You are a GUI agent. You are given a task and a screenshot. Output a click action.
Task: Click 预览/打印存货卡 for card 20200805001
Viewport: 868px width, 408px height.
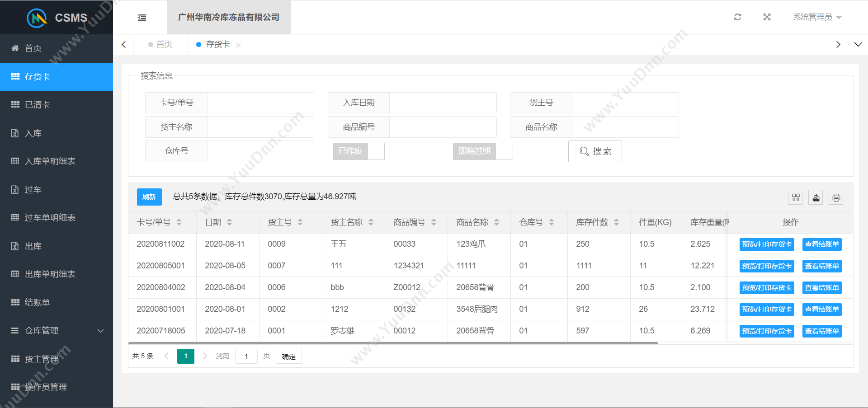click(x=767, y=266)
